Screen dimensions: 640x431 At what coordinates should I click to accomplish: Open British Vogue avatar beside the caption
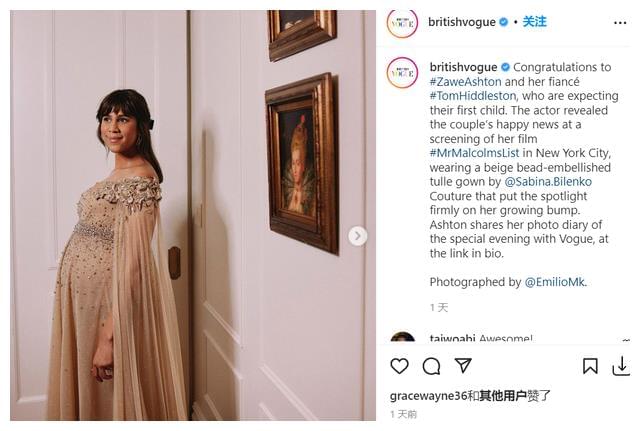[402, 73]
